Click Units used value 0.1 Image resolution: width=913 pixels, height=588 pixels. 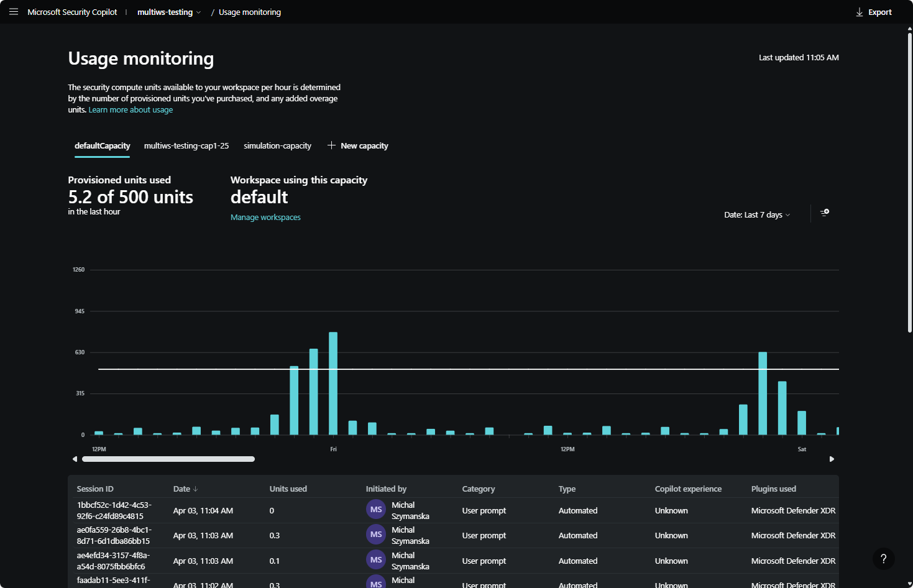click(x=274, y=561)
